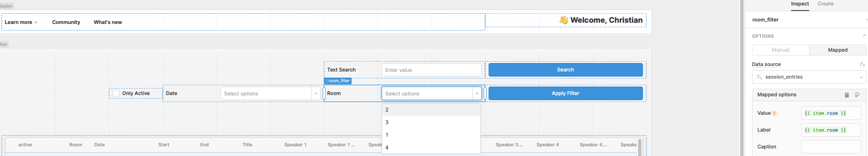
Task: Switch options mode to Mapped
Action: (837, 50)
